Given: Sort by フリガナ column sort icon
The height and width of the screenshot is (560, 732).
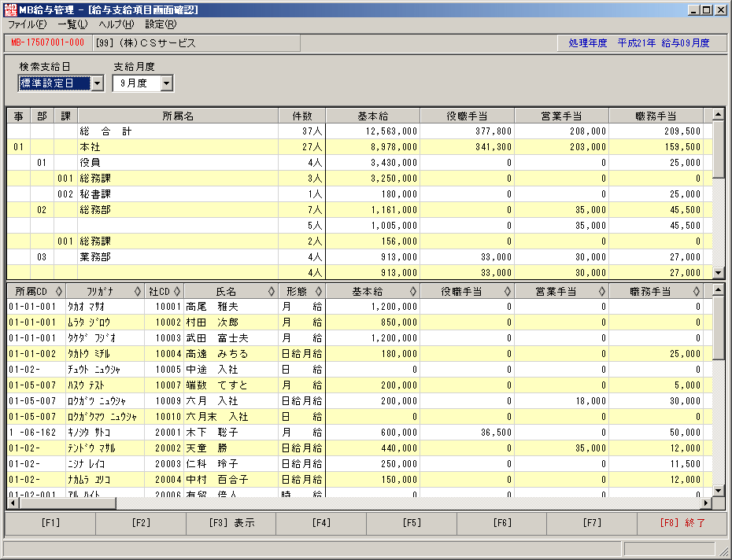Looking at the screenshot, I should pyautogui.click(x=137, y=292).
